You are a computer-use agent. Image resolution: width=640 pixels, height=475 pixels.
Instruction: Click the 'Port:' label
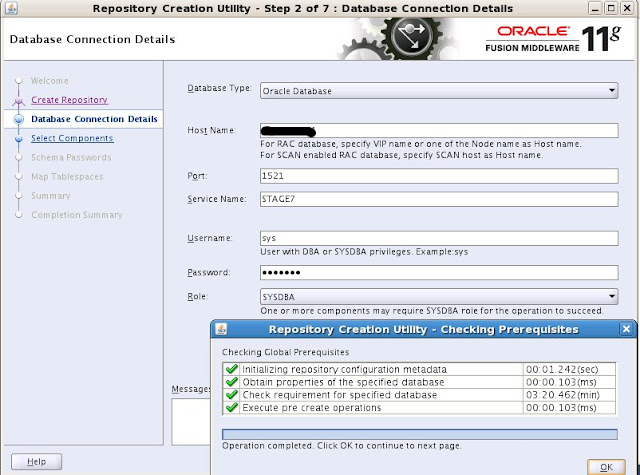coord(198,176)
